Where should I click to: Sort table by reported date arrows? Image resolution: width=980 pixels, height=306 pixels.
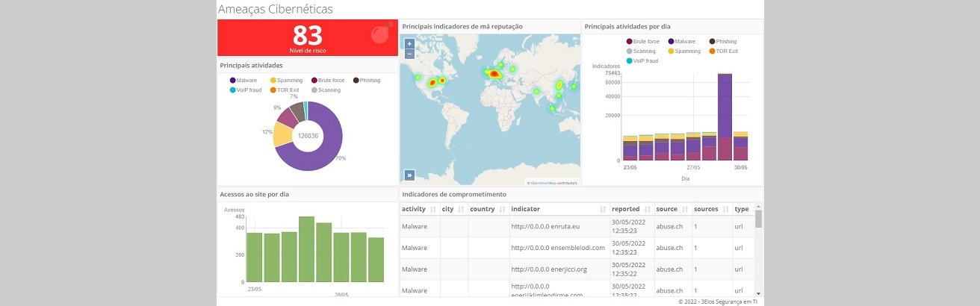click(x=648, y=209)
